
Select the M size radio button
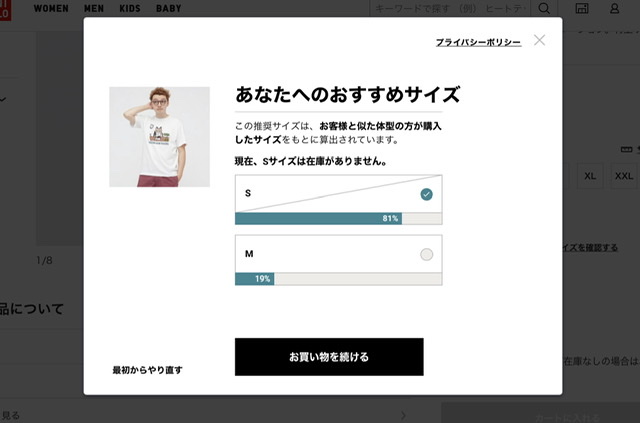(x=427, y=254)
